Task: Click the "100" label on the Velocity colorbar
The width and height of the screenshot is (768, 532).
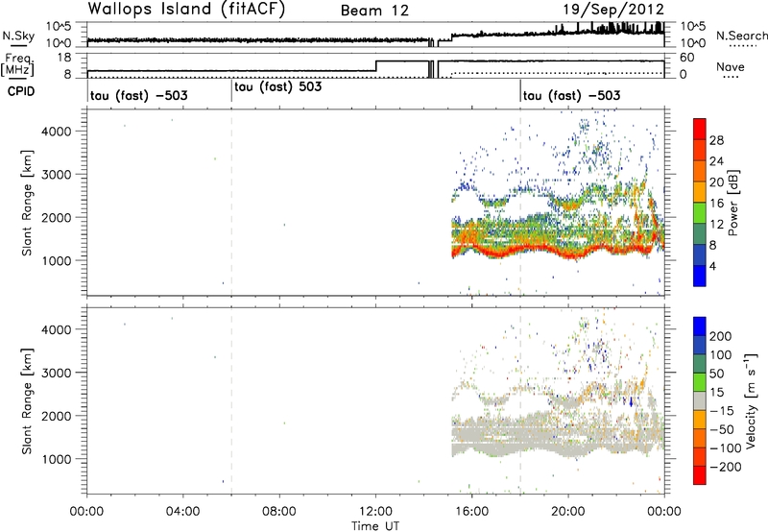Action: [721, 354]
